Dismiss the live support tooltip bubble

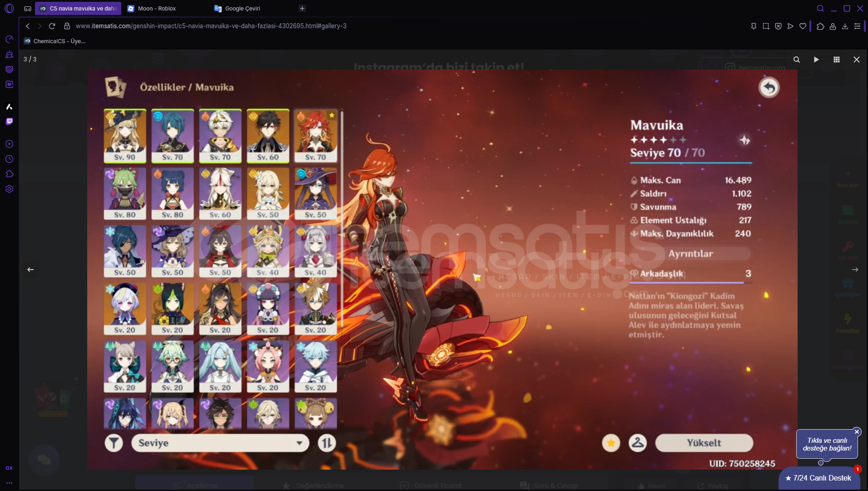pyautogui.click(x=857, y=431)
